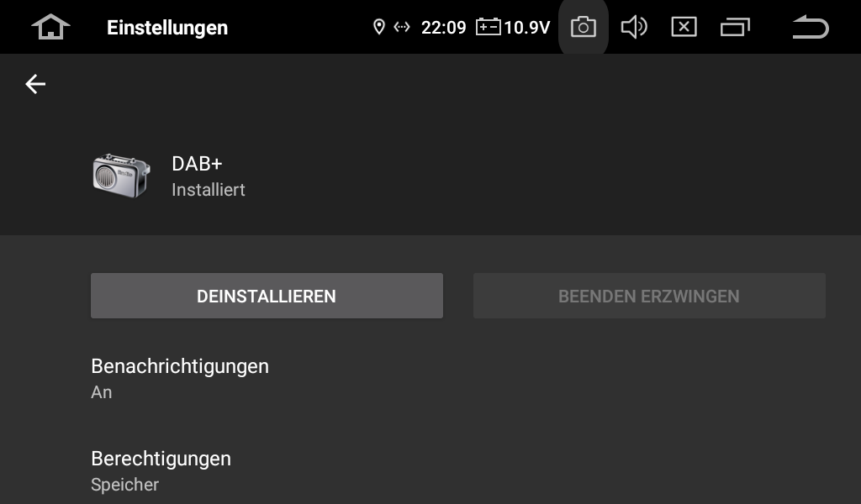The height and width of the screenshot is (504, 861).
Task: Click BEENDEN ERZWINGEN button
Action: tap(649, 296)
